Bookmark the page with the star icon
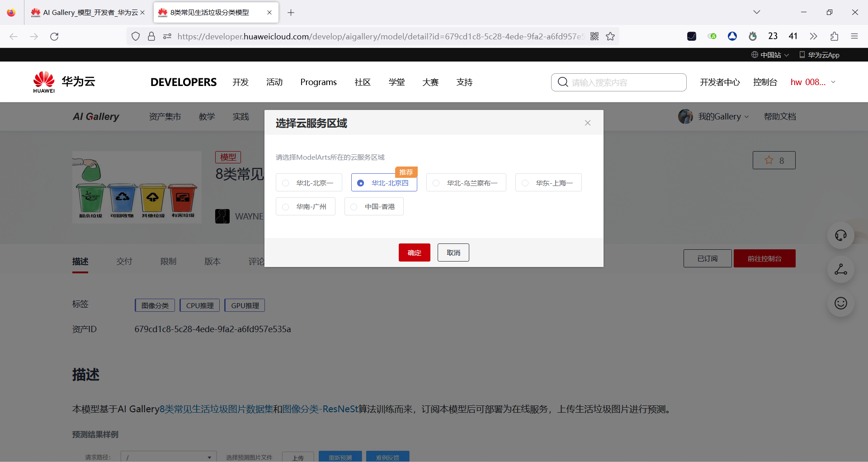The height and width of the screenshot is (462, 868). (610, 36)
